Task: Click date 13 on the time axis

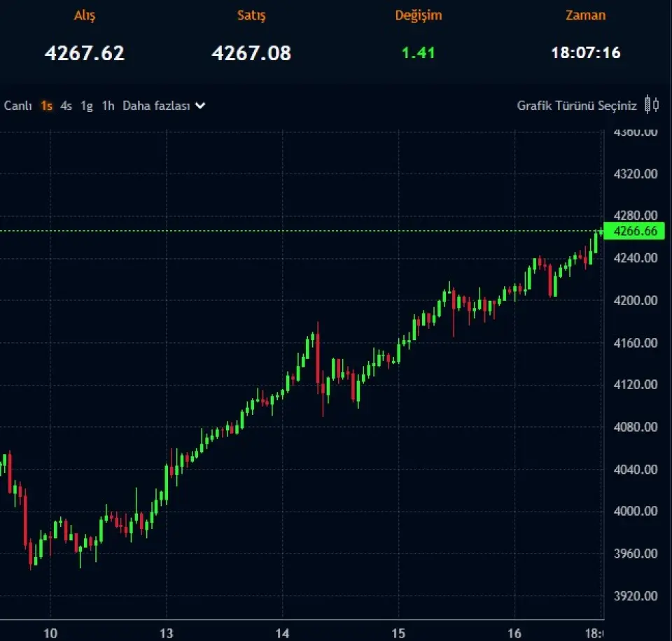Action: point(166,632)
